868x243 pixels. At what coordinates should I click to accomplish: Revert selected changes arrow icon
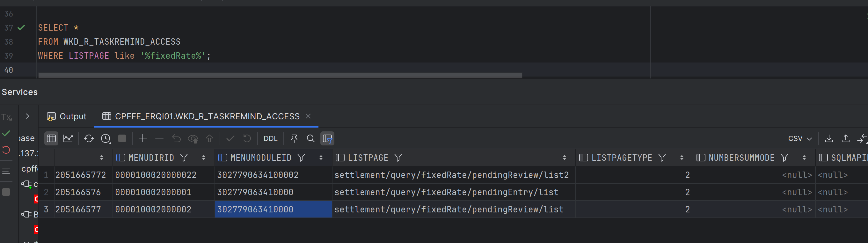pos(176,138)
